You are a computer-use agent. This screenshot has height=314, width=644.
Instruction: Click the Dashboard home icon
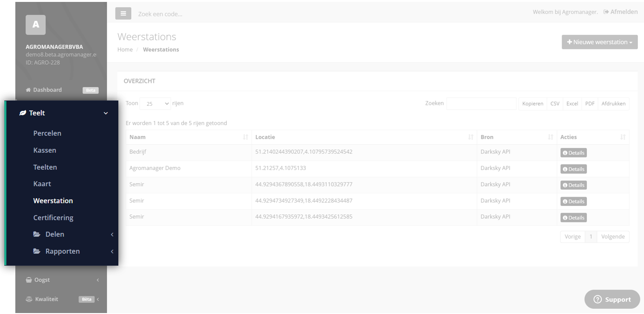click(28, 90)
